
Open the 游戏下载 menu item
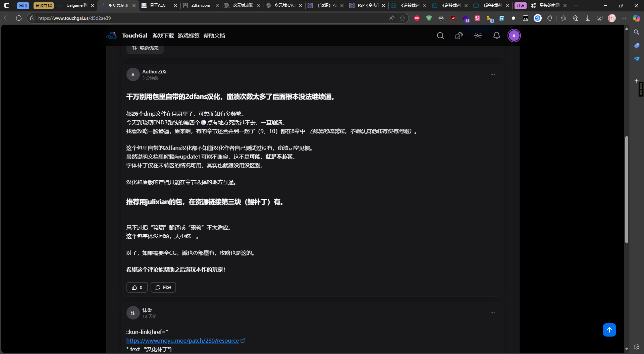163,36
